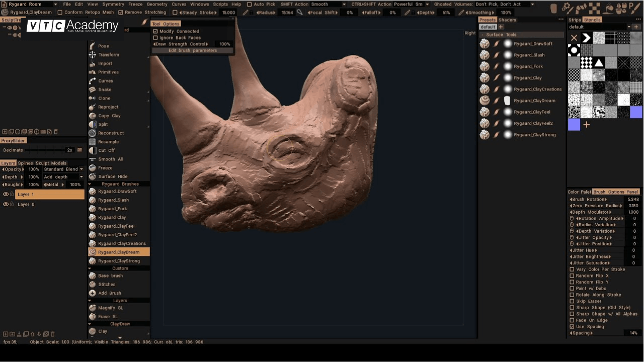Click the Add Brush plus icon
This screenshot has height=362, width=644.
(93, 293)
